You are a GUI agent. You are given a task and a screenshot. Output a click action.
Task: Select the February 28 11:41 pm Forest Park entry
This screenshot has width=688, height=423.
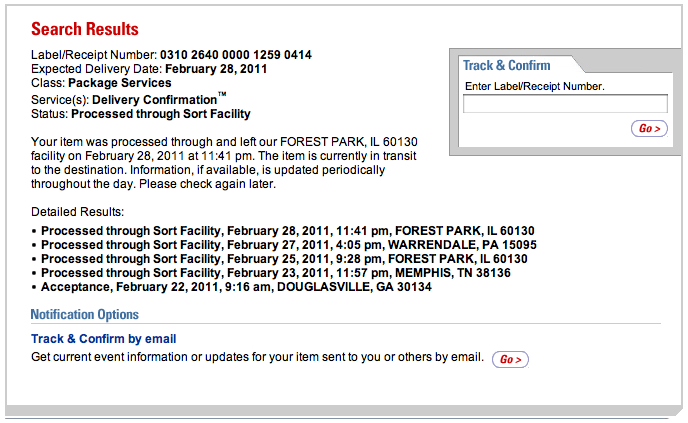(x=287, y=231)
